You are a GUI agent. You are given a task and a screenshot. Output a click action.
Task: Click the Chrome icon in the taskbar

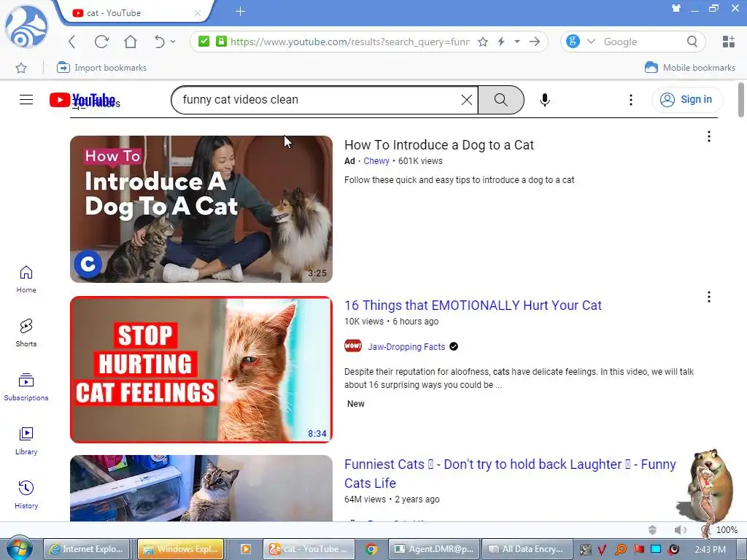(x=371, y=549)
